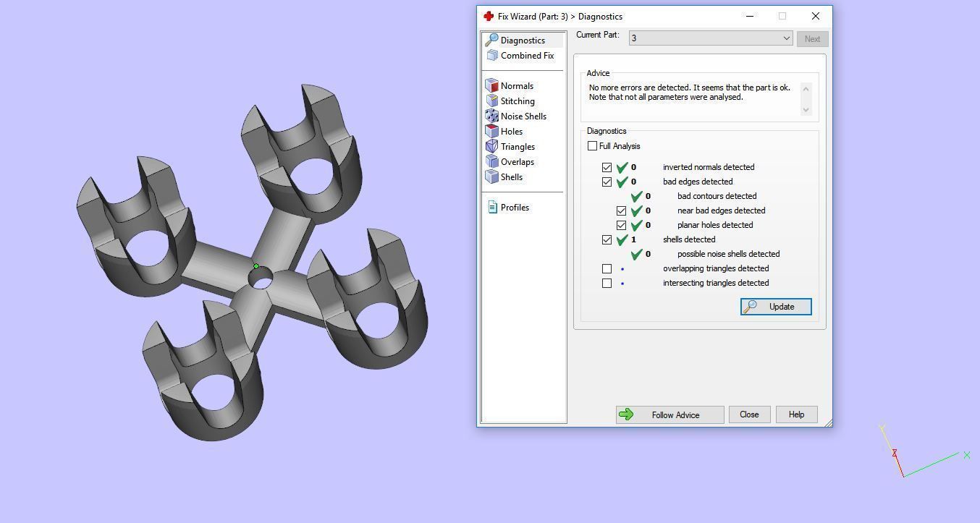The width and height of the screenshot is (980, 523).
Task: Click the XYZ axis indicator in viewport
Action: pos(923,452)
